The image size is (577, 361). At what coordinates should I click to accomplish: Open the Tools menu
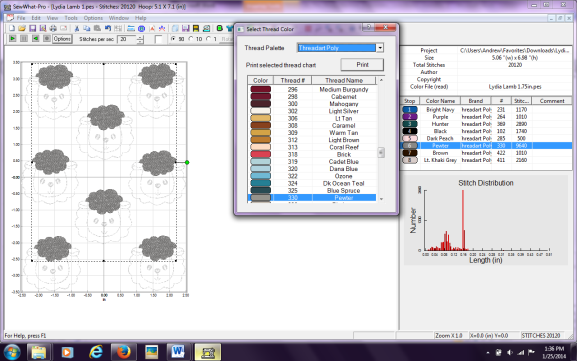[x=71, y=18]
